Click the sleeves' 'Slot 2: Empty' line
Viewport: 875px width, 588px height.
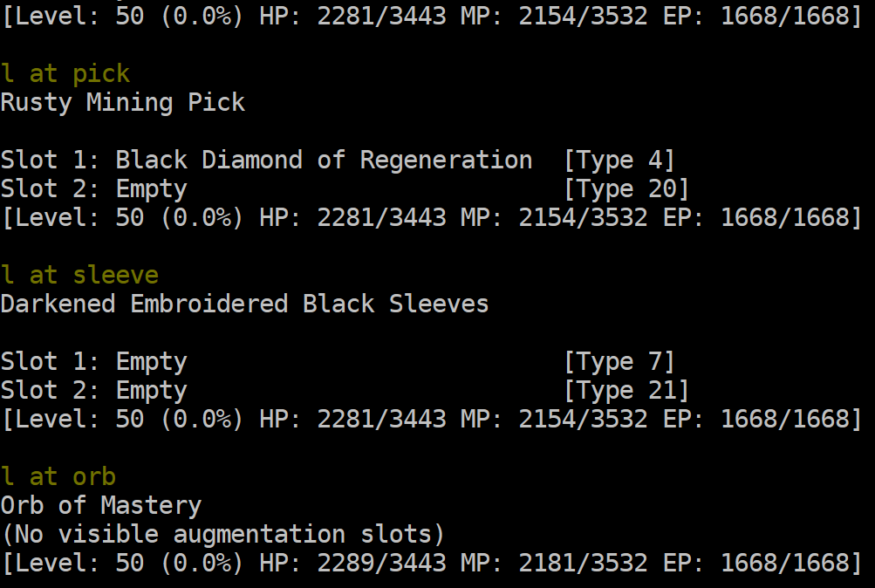[93, 391]
